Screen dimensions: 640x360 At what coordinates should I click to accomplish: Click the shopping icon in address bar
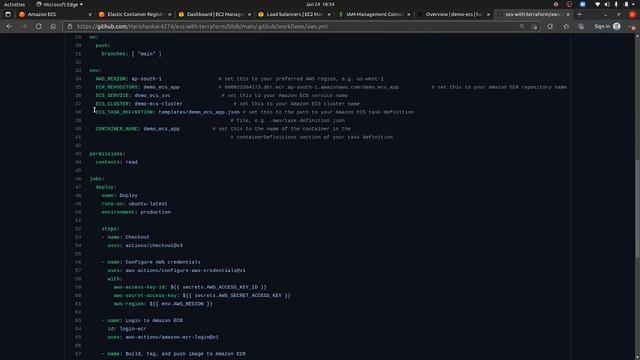[x=534, y=27]
